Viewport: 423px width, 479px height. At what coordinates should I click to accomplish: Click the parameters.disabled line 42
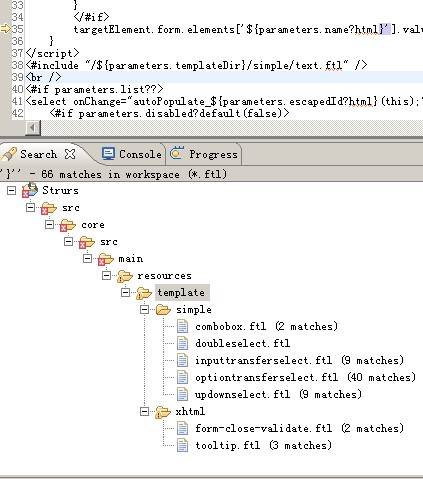169,113
